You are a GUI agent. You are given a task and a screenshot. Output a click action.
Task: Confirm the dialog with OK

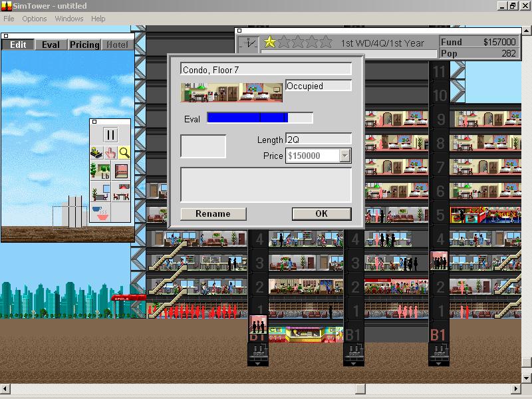click(x=321, y=213)
